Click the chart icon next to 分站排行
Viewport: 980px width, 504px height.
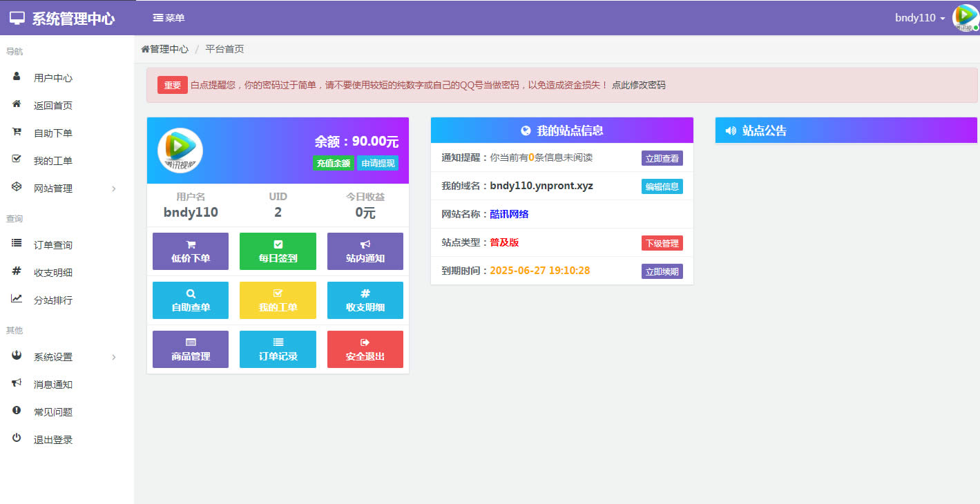[x=17, y=299]
